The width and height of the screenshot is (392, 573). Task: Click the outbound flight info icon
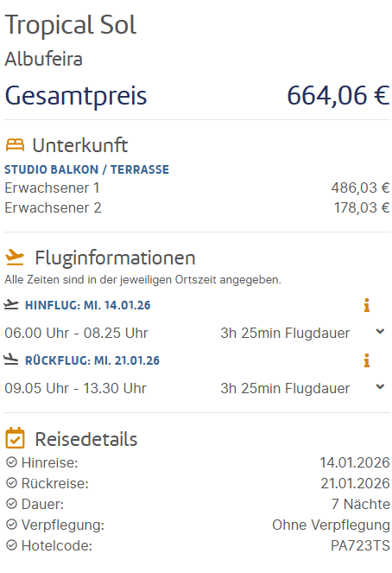(366, 305)
